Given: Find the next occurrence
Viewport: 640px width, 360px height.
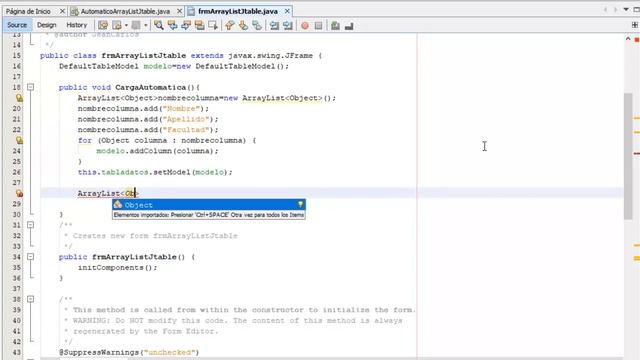Looking at the screenshot, I should tap(186, 25).
